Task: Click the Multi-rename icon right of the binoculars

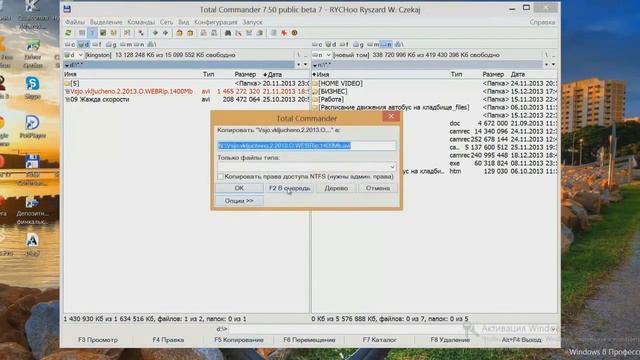Action: 238,33
